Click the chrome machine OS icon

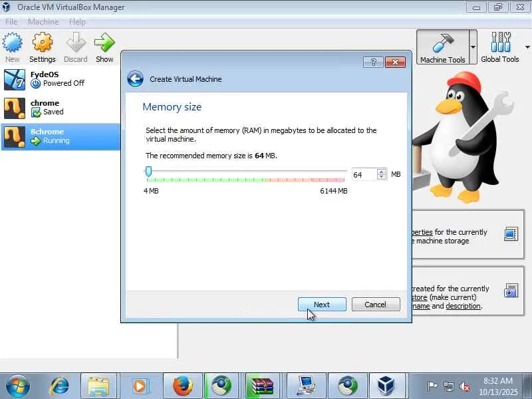(15, 108)
